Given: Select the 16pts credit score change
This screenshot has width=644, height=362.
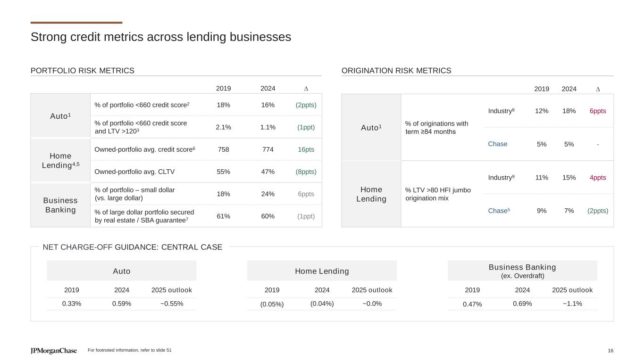Looking at the screenshot, I should click(307, 149).
